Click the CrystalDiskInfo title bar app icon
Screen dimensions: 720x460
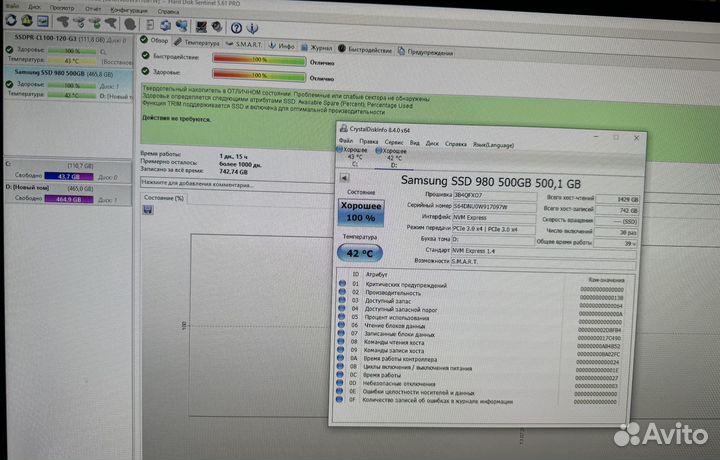coord(343,129)
